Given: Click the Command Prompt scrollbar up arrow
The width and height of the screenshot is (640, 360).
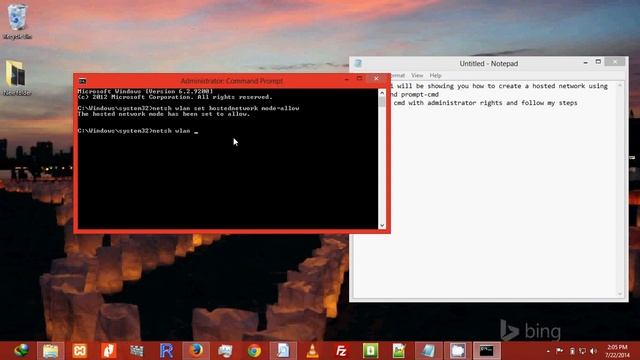Looking at the screenshot, I should (382, 93).
